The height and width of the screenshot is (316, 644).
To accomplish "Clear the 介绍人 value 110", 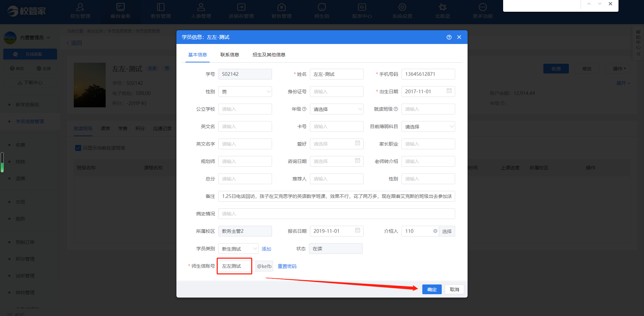I will [x=435, y=231].
